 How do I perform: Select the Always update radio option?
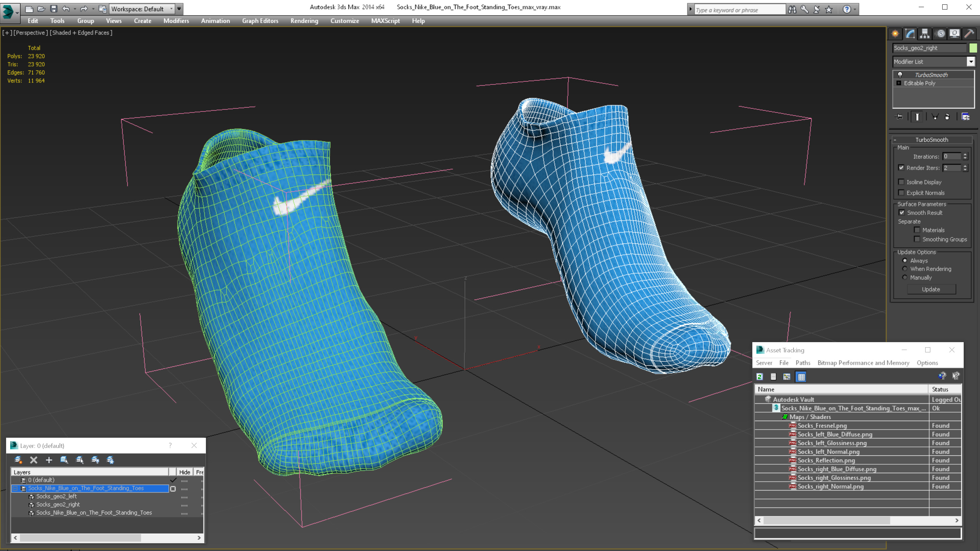pyautogui.click(x=905, y=261)
